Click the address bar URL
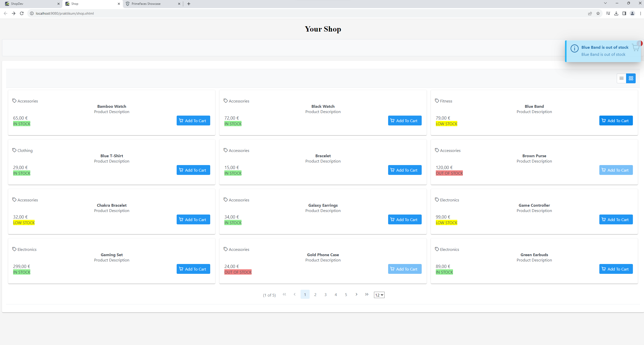The width and height of the screenshot is (644, 345). click(x=65, y=13)
